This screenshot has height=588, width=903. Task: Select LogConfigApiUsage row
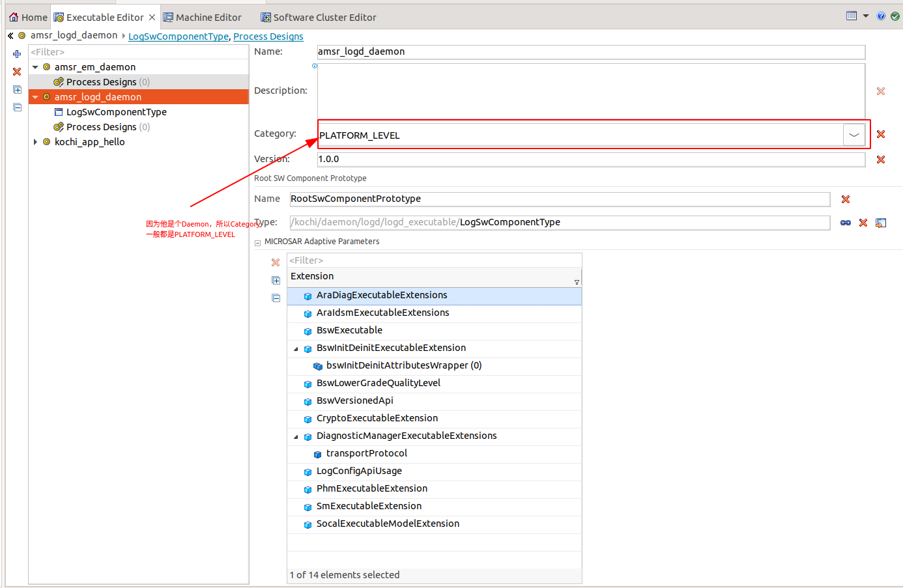click(434, 471)
